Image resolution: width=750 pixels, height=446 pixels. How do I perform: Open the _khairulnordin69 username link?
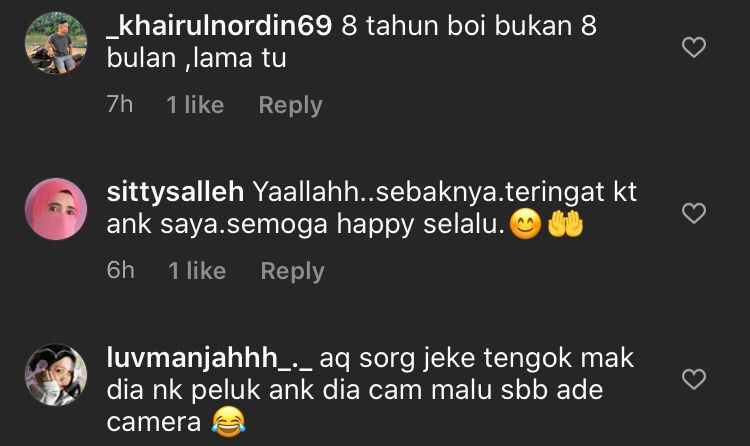[x=219, y=25]
